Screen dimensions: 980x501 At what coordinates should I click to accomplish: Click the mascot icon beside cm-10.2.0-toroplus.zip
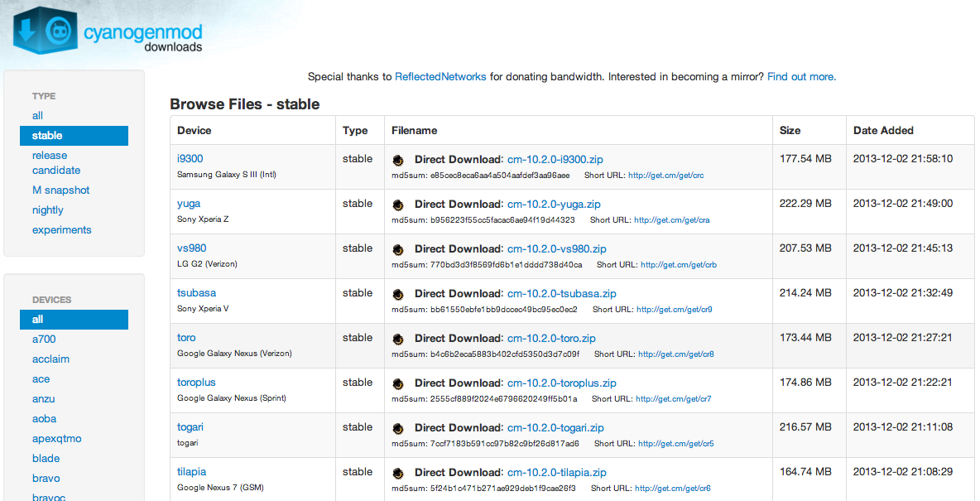tap(398, 383)
